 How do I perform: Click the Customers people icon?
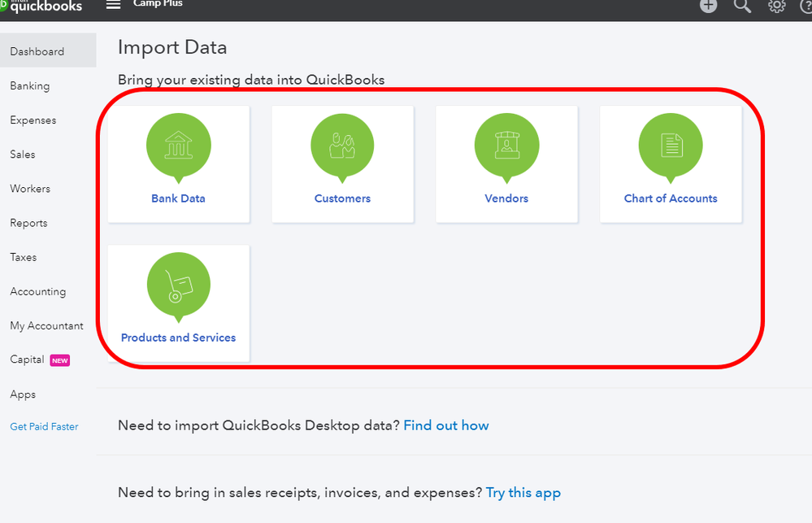click(342, 146)
